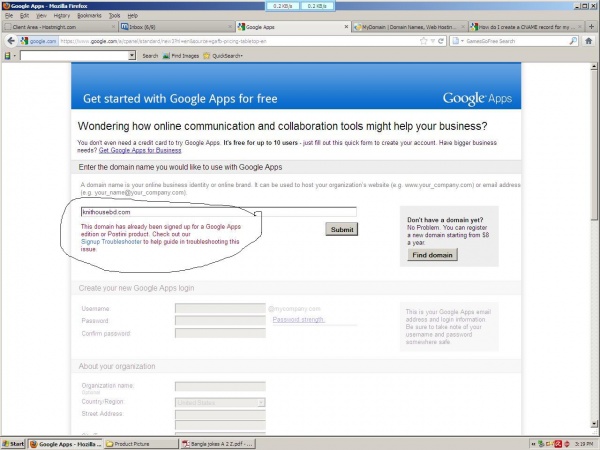The image size is (600, 450).
Task: Switch to the MyDomain tab
Action: click(409, 27)
